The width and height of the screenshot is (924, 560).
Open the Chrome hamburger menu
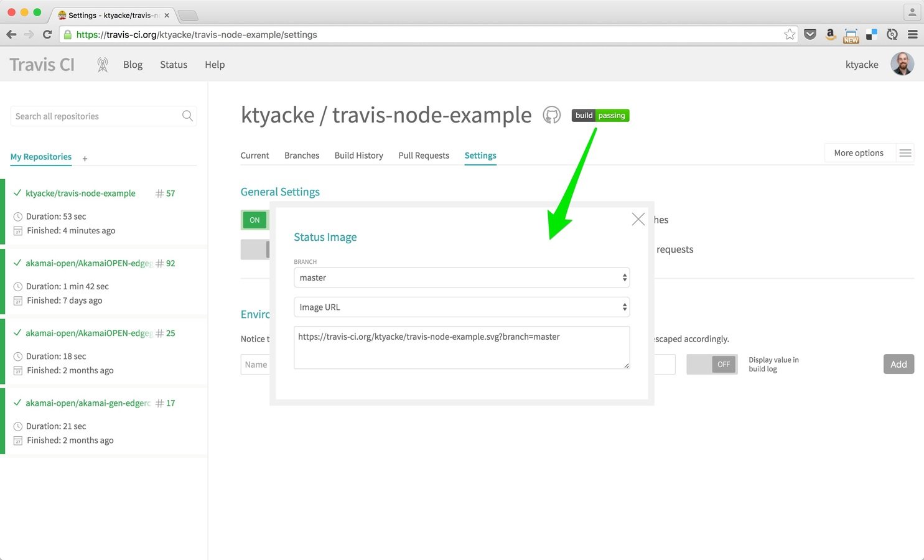(913, 34)
